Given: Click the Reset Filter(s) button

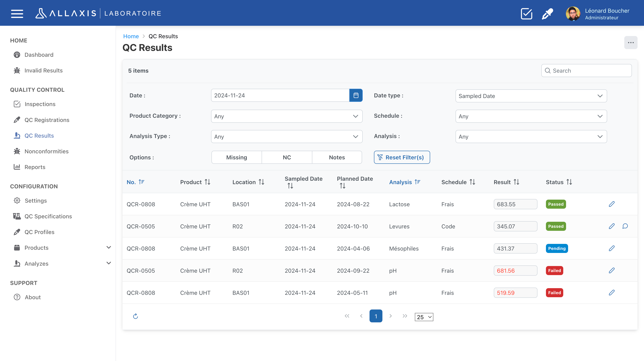Looking at the screenshot, I should click(x=402, y=157).
